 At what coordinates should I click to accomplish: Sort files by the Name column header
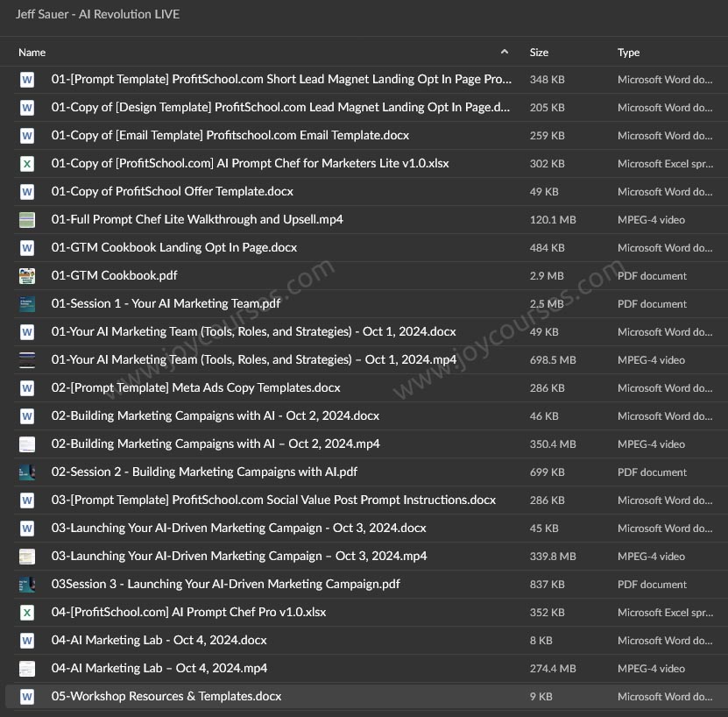[32, 53]
